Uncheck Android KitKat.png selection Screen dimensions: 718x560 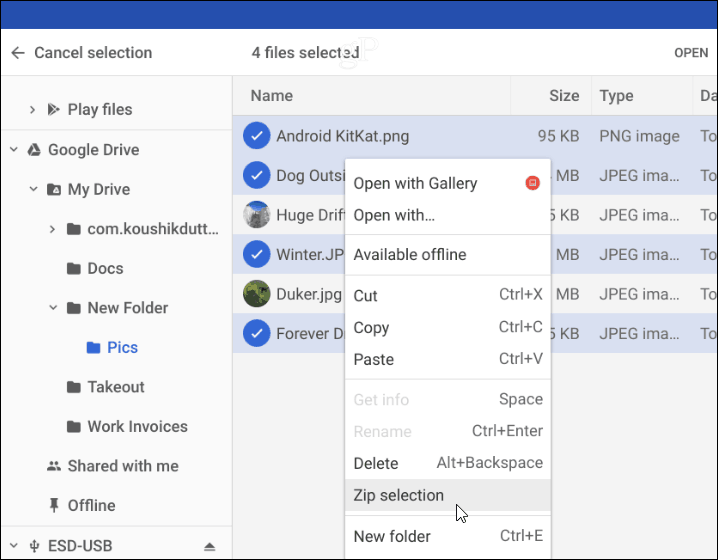click(256, 136)
